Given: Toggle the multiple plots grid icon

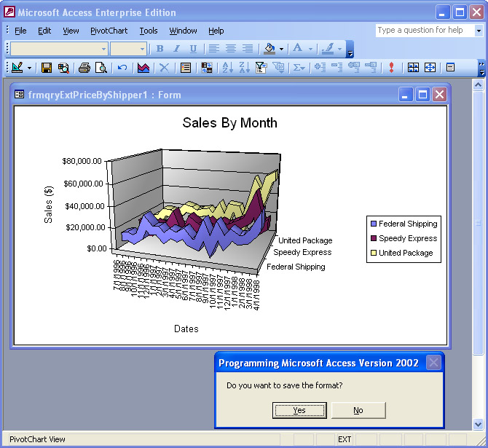Looking at the screenshot, I should [413, 68].
